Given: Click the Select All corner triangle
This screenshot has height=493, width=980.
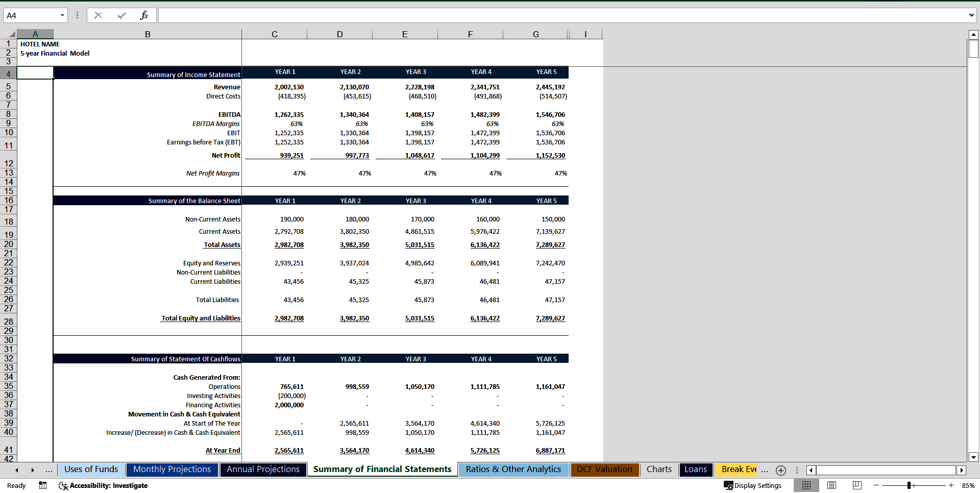Looking at the screenshot, I should pyautogui.click(x=12, y=34).
